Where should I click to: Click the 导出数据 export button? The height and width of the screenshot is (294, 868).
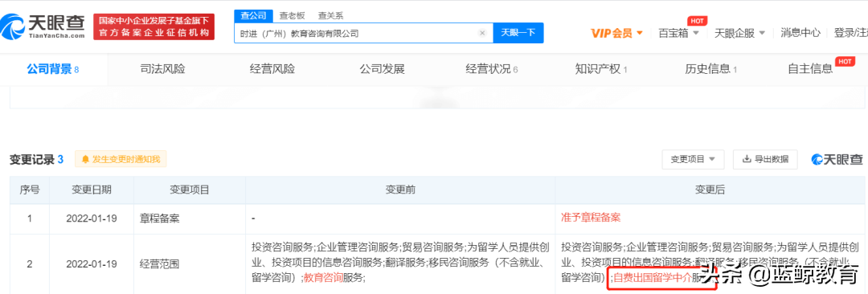tap(765, 159)
